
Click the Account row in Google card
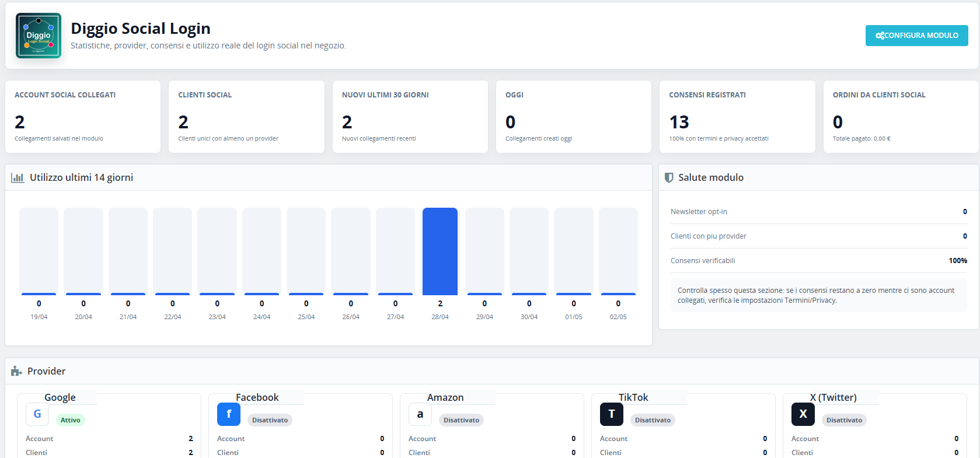[109, 439]
